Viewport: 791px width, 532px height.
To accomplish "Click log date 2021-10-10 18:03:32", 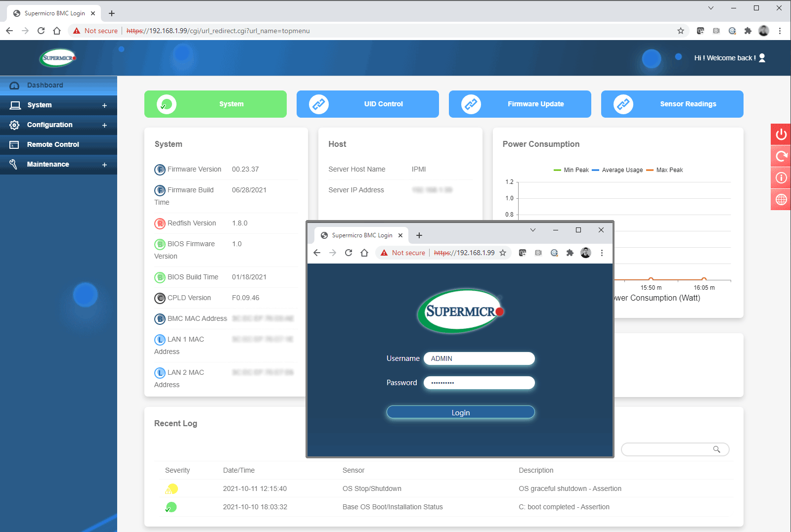I will click(255, 507).
